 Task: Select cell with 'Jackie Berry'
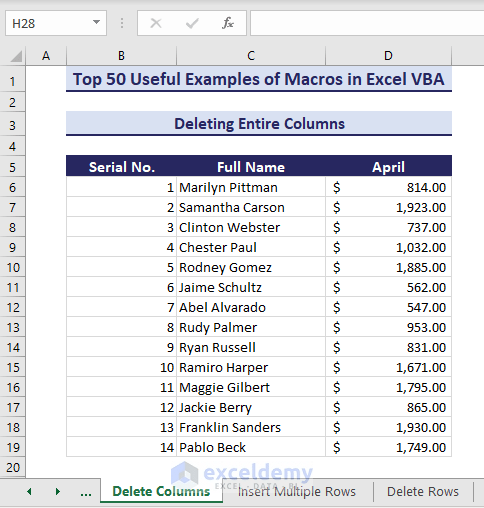pyautogui.click(x=251, y=407)
